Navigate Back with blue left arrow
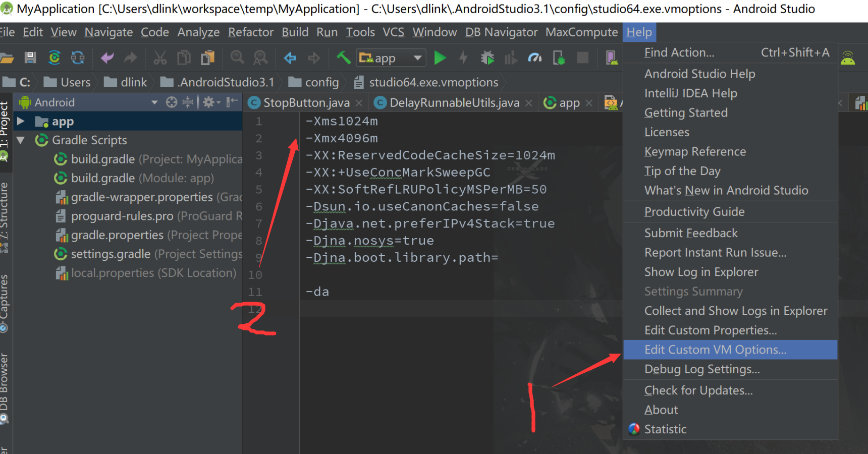This screenshot has width=868, height=454. click(x=290, y=58)
